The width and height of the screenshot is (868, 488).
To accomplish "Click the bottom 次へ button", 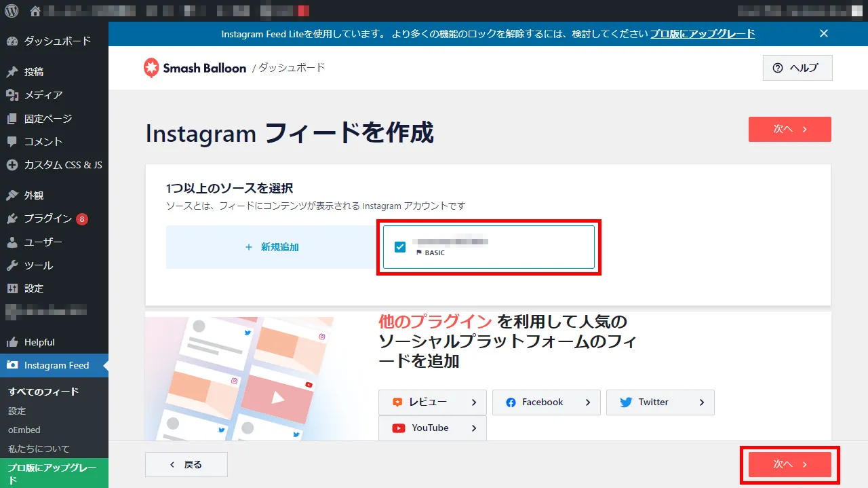I will point(789,464).
